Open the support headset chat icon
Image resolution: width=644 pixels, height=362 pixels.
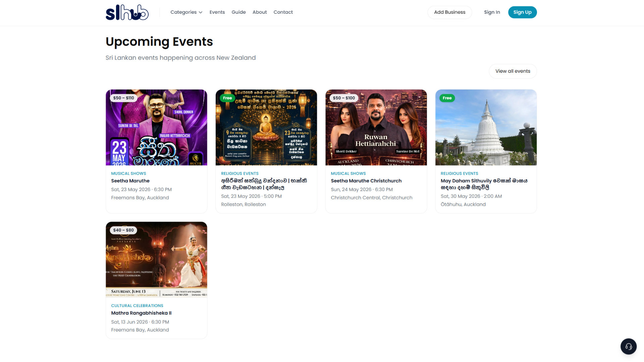(x=628, y=346)
